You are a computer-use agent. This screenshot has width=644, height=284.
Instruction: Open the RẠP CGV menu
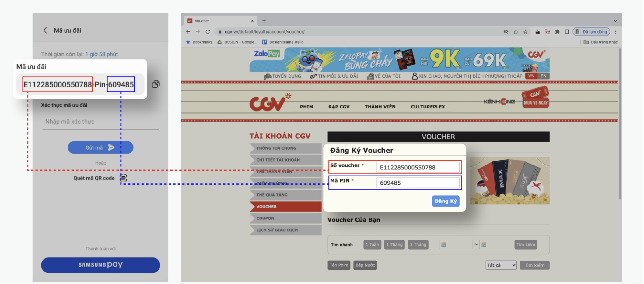tap(339, 107)
